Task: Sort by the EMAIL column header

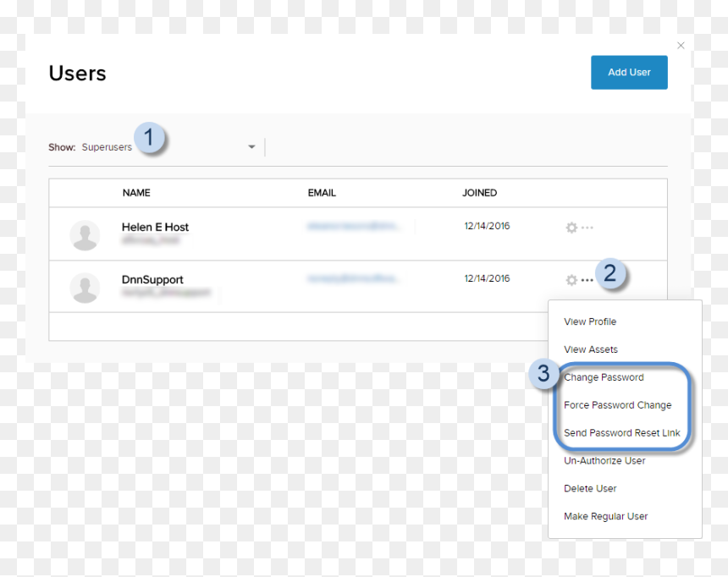Action: click(x=322, y=193)
